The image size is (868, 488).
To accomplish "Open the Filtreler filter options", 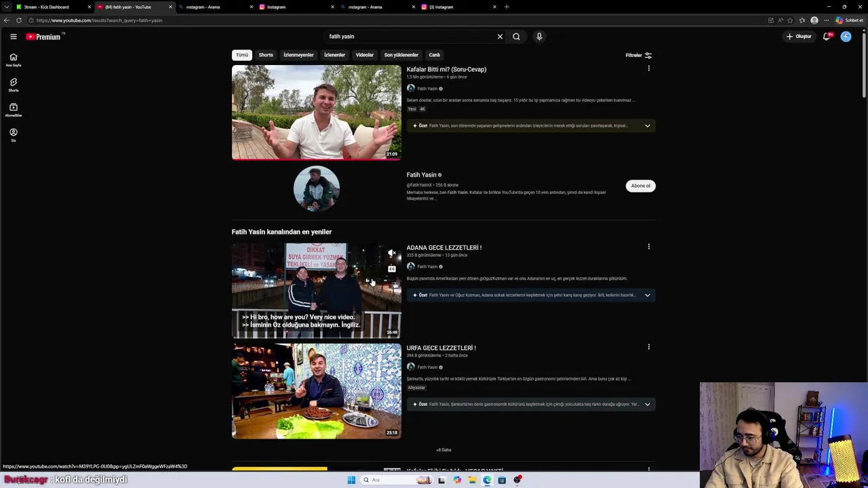I will tap(639, 55).
